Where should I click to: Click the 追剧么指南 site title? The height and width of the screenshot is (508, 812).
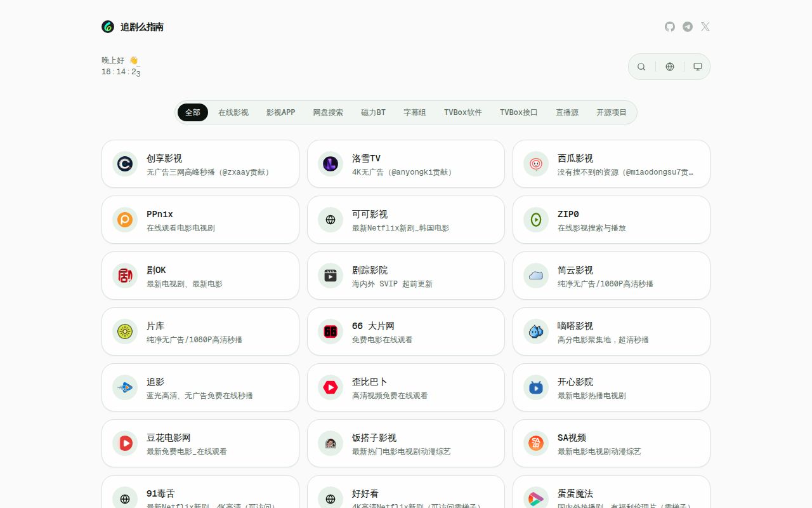142,27
